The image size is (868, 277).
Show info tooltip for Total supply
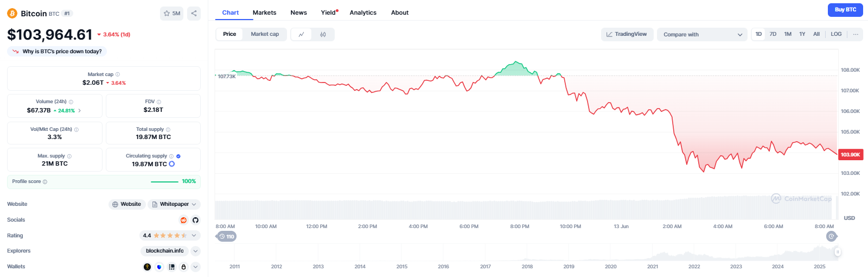point(168,129)
